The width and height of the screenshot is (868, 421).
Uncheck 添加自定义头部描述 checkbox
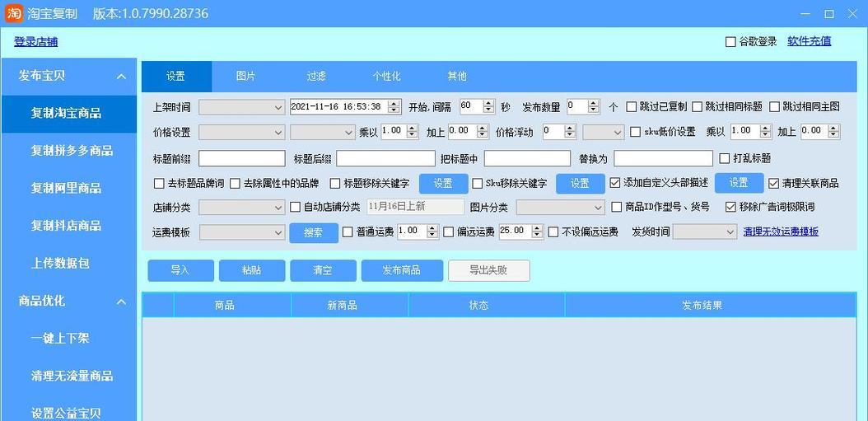[614, 183]
